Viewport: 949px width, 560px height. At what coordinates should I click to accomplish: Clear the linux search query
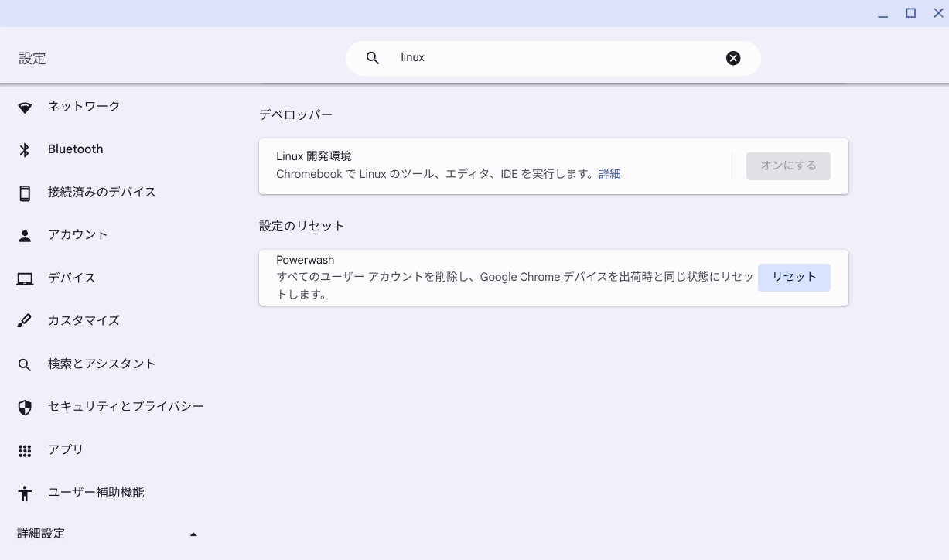click(x=732, y=57)
